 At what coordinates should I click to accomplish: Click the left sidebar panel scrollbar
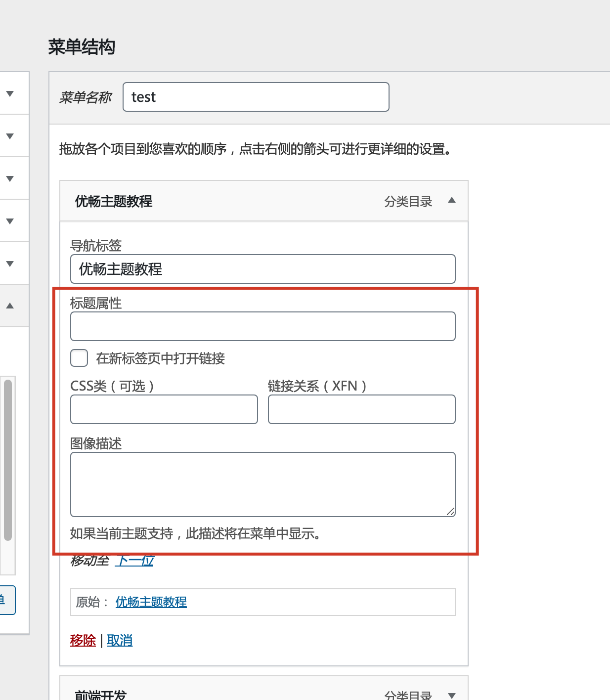click(x=7, y=460)
